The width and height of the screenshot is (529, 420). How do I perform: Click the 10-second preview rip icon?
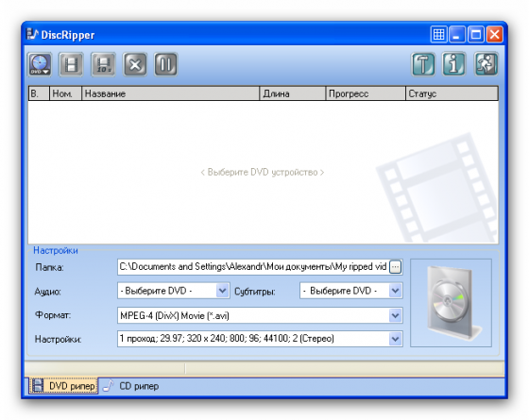coord(103,64)
